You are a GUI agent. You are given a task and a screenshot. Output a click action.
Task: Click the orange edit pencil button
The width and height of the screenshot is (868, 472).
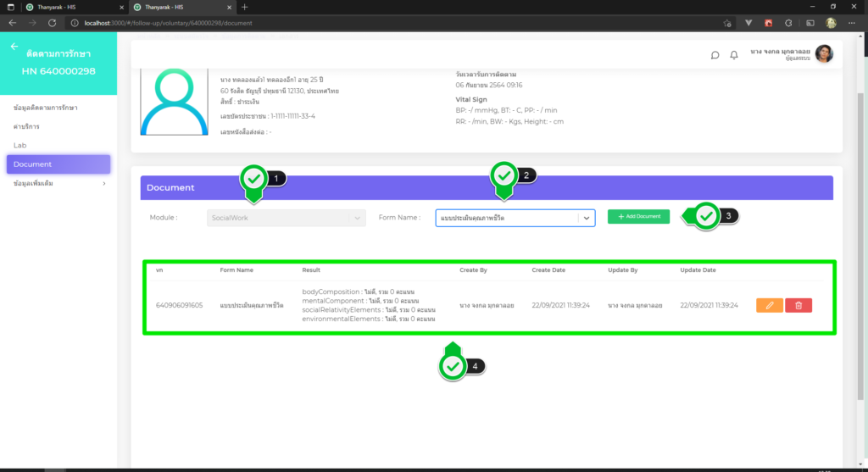769,305
